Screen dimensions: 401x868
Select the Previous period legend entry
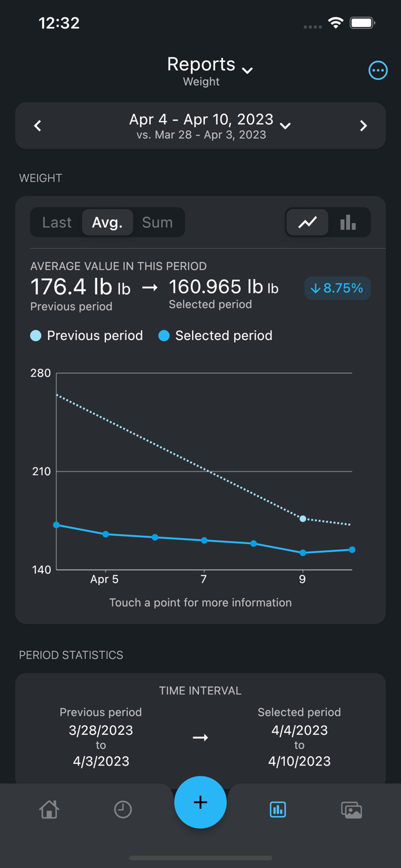[x=86, y=336]
